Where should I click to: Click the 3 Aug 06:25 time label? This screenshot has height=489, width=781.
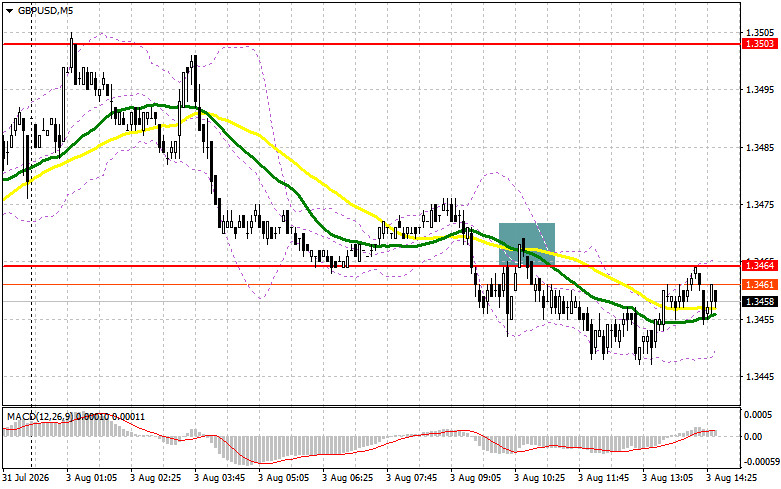pyautogui.click(x=348, y=478)
